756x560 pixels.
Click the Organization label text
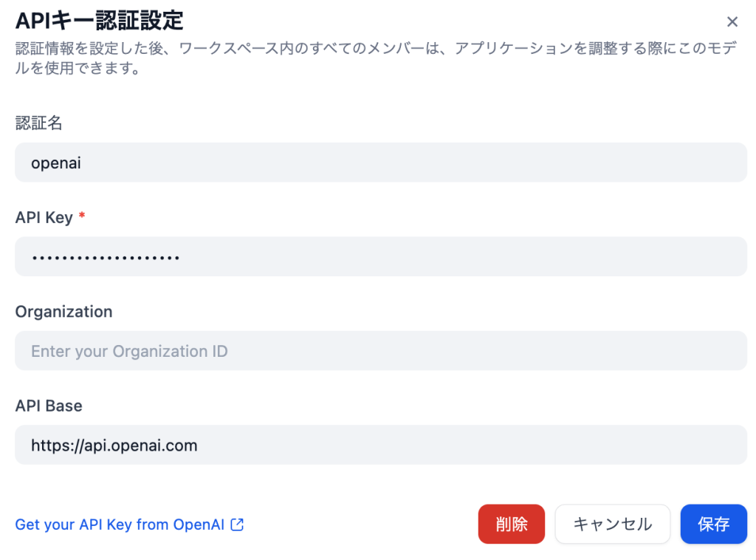coord(63,312)
